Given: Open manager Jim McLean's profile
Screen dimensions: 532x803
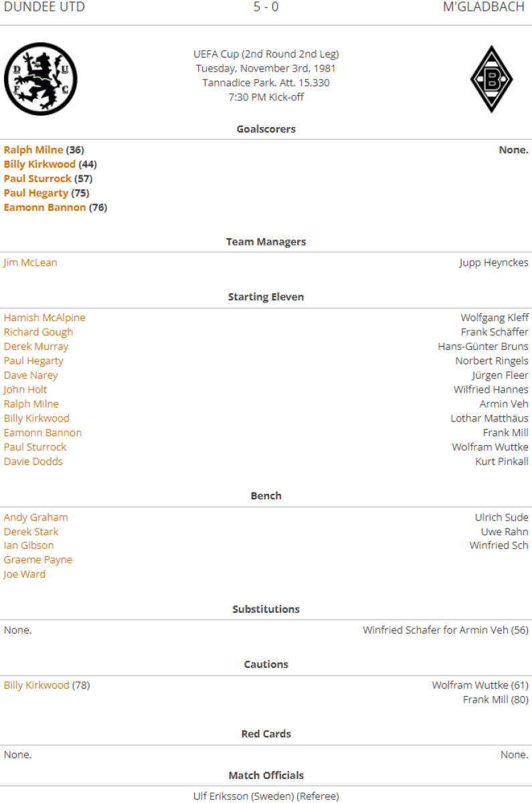Looking at the screenshot, I should click(x=30, y=262).
